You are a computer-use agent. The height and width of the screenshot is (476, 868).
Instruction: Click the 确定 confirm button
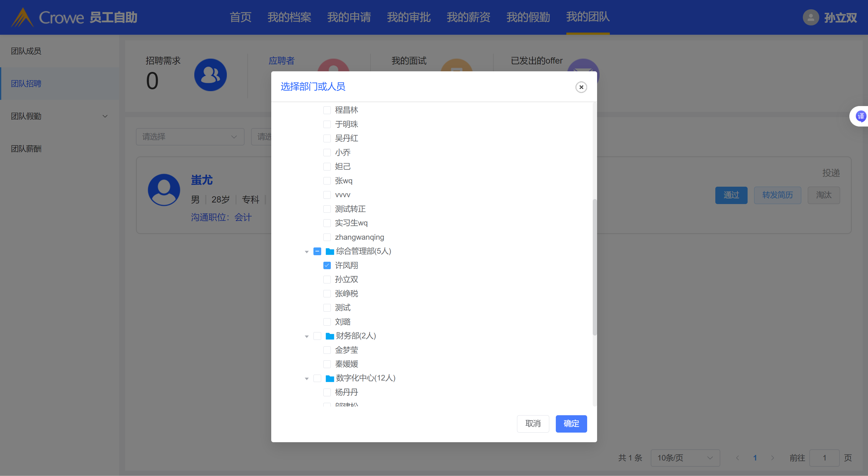click(x=571, y=424)
